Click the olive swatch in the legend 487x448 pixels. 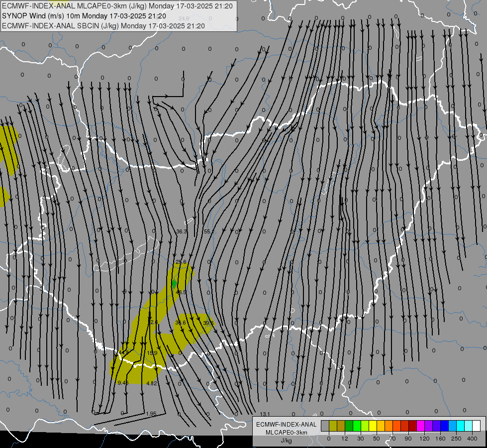(333, 426)
